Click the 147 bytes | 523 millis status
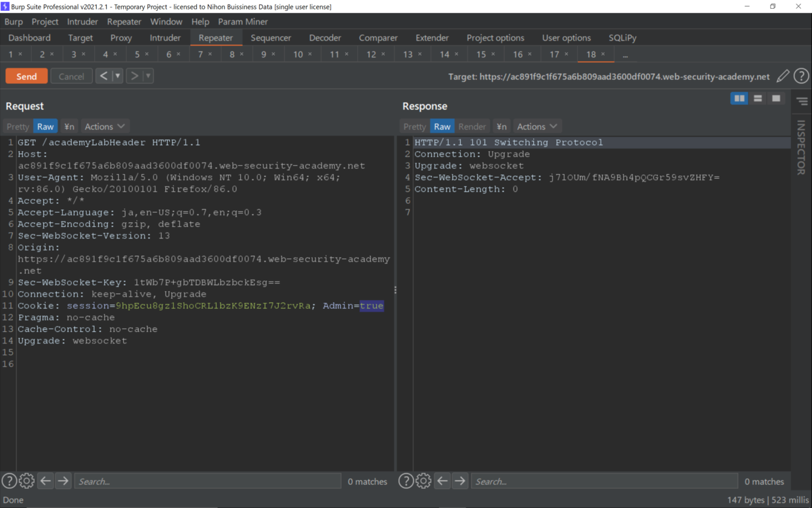 click(x=767, y=500)
